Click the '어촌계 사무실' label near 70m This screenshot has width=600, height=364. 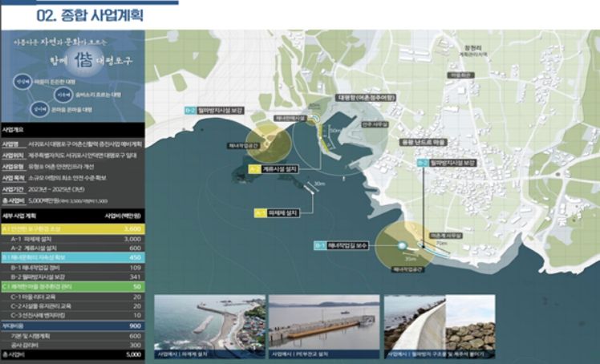pos(446,236)
